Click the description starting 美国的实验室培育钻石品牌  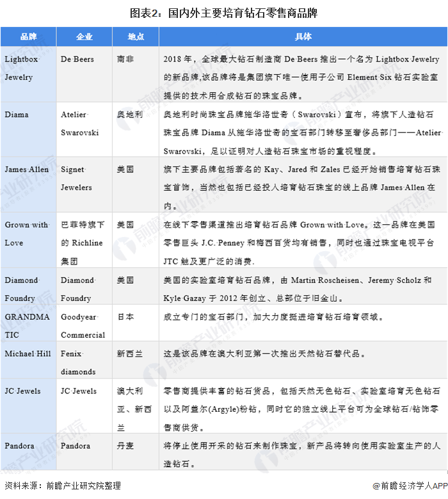click(x=303, y=286)
